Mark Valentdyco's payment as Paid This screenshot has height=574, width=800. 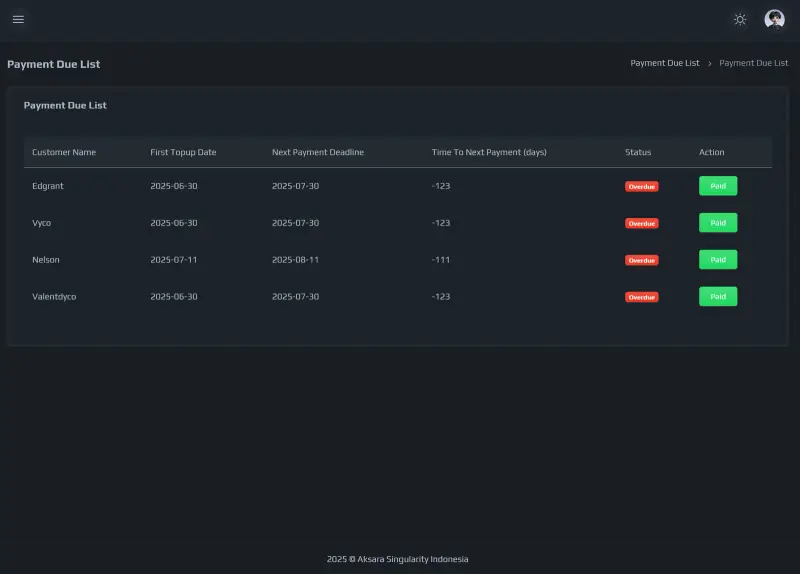[x=718, y=296]
